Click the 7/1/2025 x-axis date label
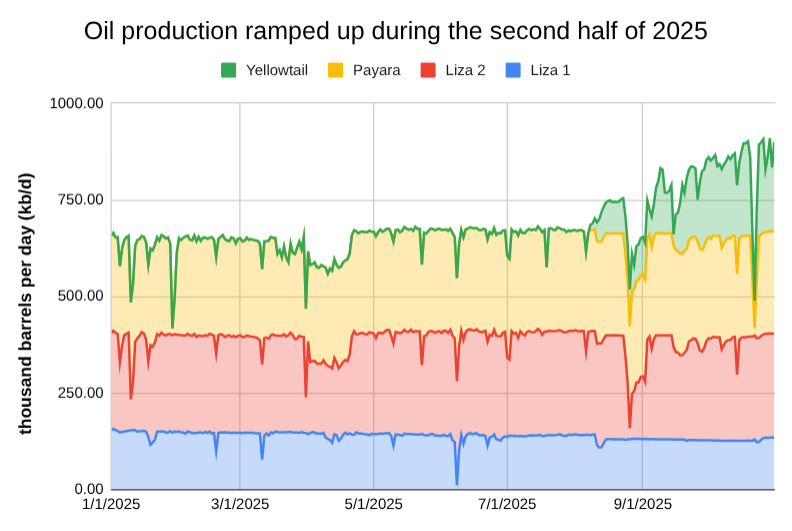Image resolution: width=792 pixels, height=531 pixels. point(507,504)
